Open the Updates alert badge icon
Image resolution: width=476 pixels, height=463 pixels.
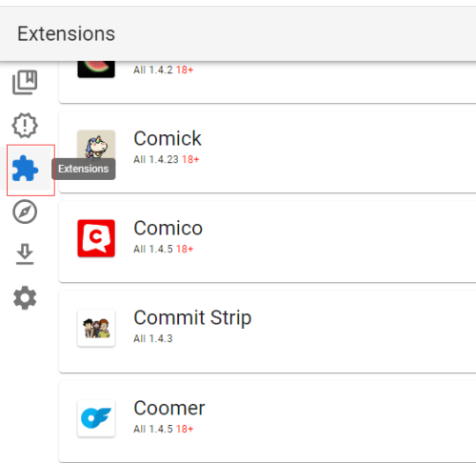pos(25,126)
